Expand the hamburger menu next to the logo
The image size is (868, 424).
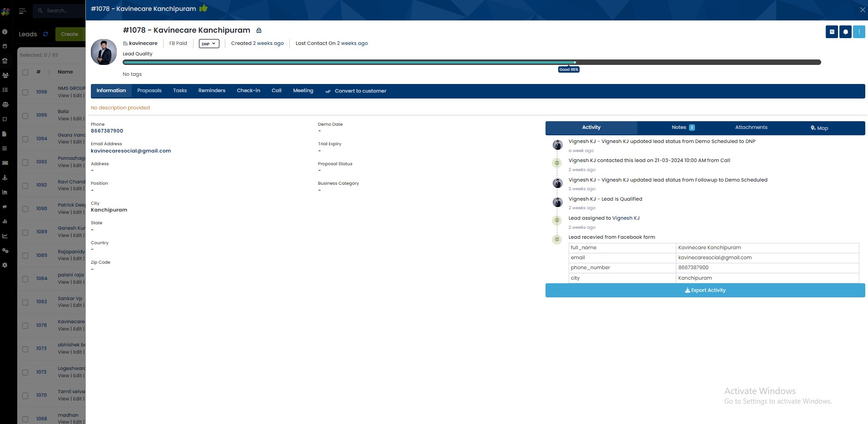22,11
